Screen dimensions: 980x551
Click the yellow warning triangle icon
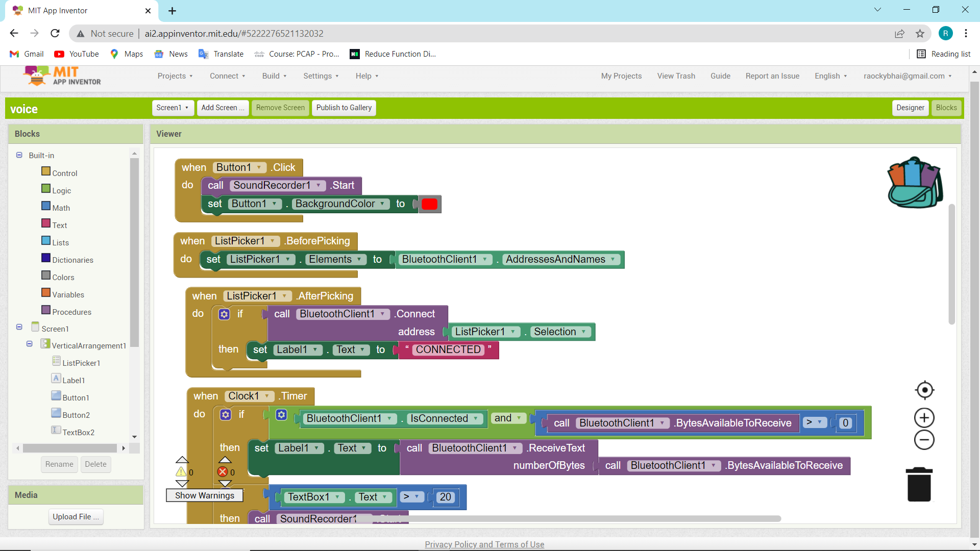click(181, 472)
